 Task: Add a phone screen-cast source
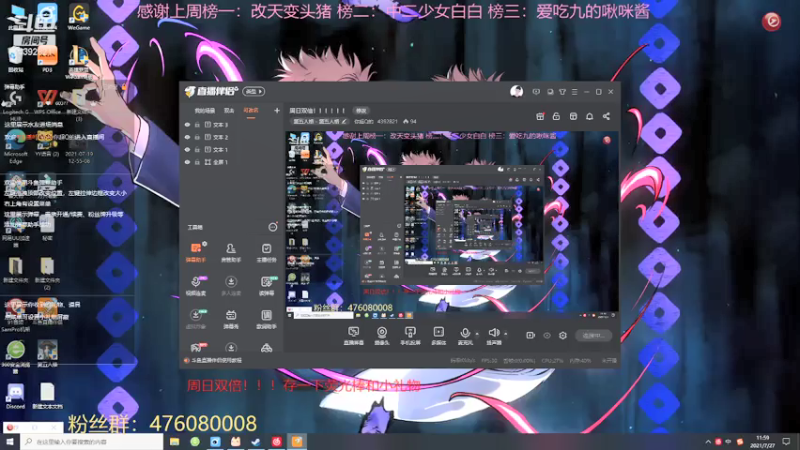click(410, 336)
